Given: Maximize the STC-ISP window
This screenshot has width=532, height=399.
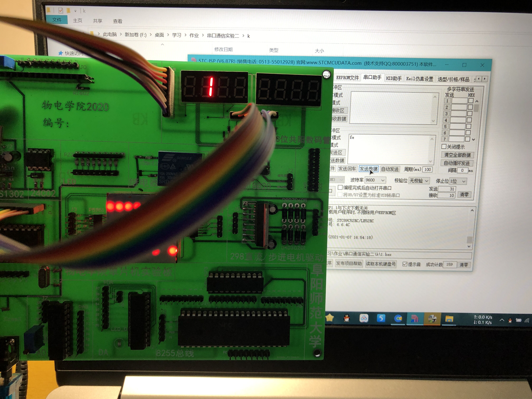Looking at the screenshot, I should tap(464, 65).
